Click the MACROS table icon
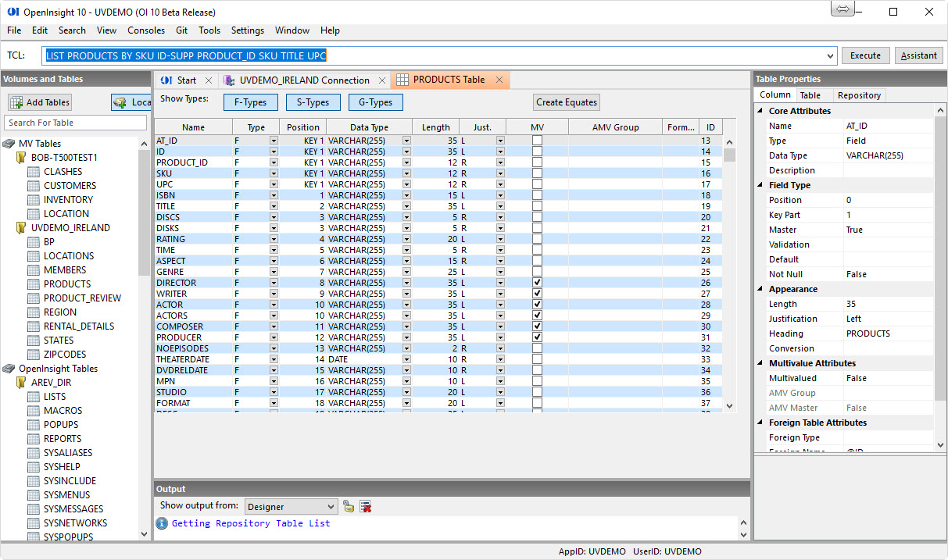This screenshot has width=948, height=560. 34,411
